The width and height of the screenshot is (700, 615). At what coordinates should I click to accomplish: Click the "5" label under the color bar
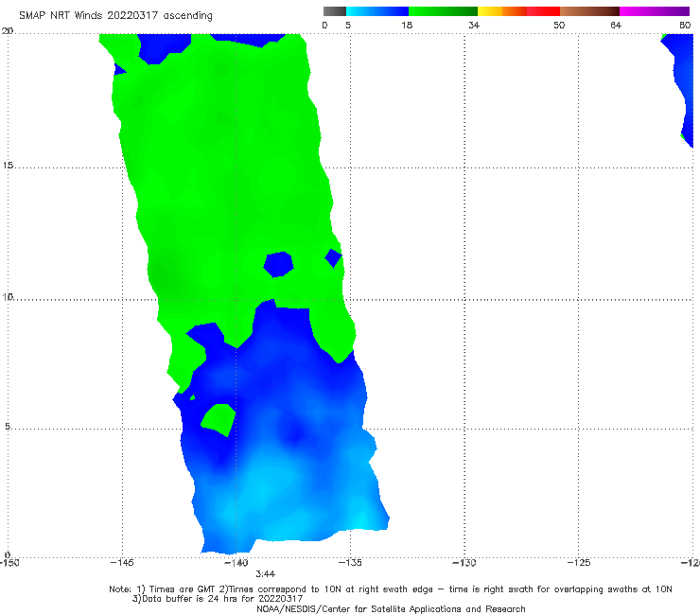[x=348, y=25]
